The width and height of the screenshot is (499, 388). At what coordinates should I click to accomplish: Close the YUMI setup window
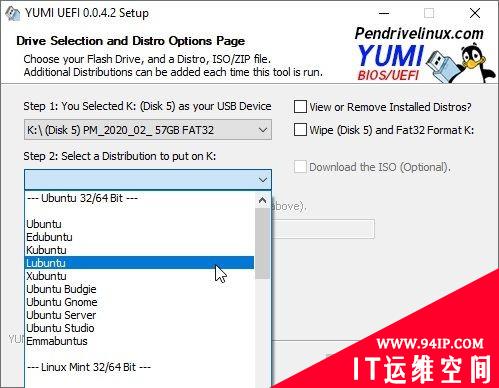475,13
